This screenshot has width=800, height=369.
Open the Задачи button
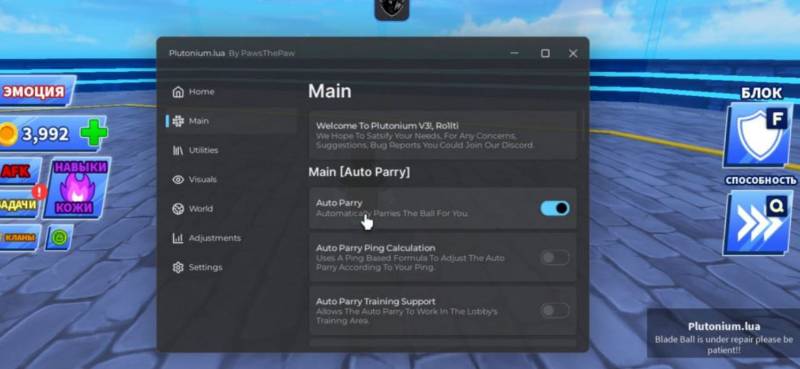(x=19, y=205)
